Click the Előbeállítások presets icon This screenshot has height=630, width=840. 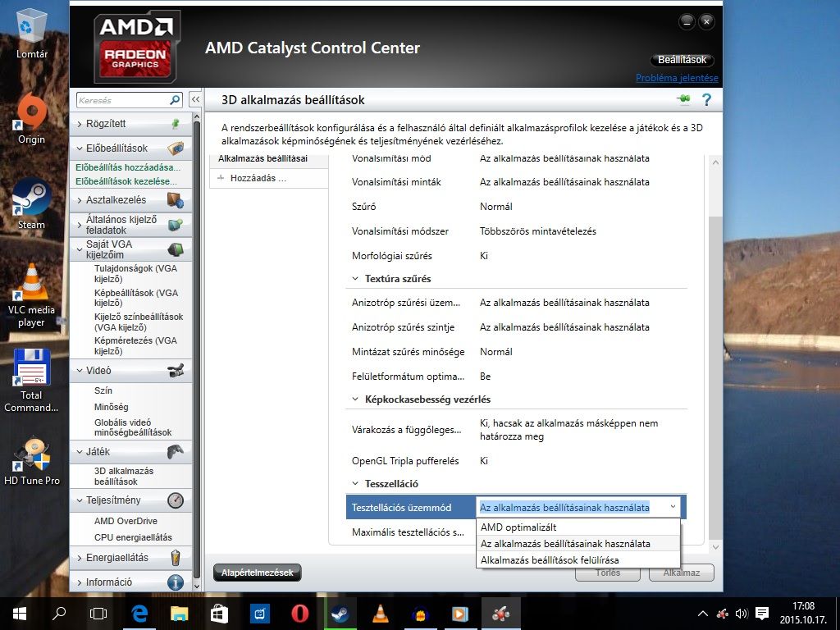tap(176, 148)
